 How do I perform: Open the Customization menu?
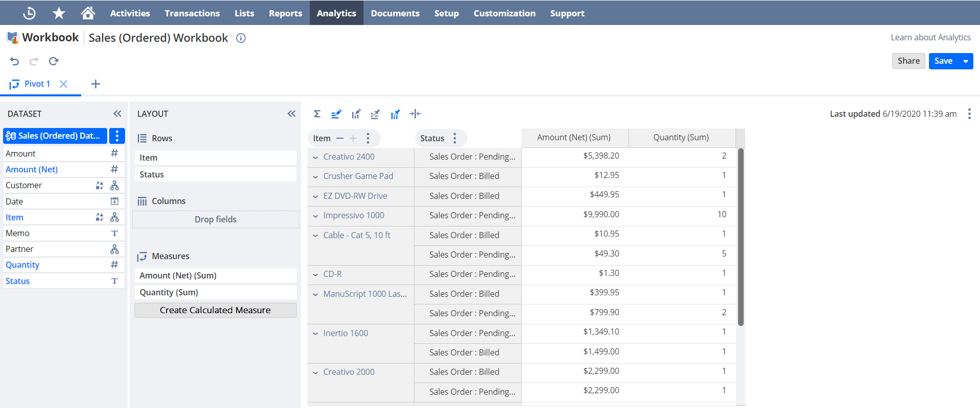pos(504,13)
